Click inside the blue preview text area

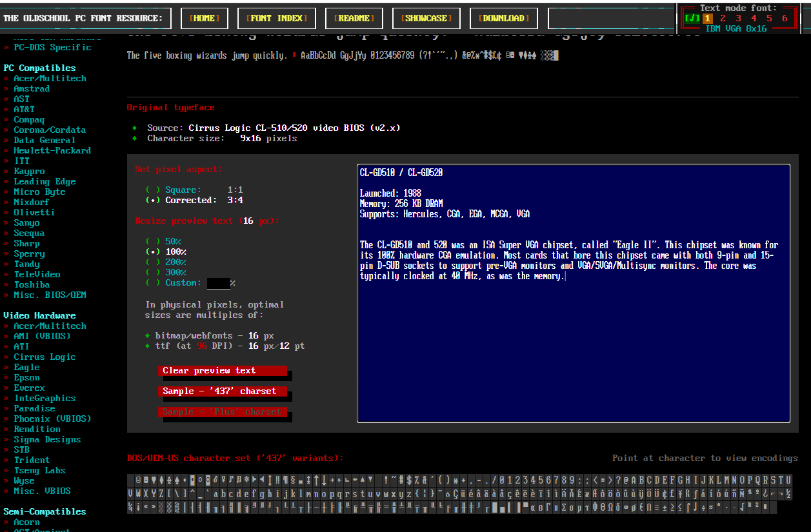[573, 348]
